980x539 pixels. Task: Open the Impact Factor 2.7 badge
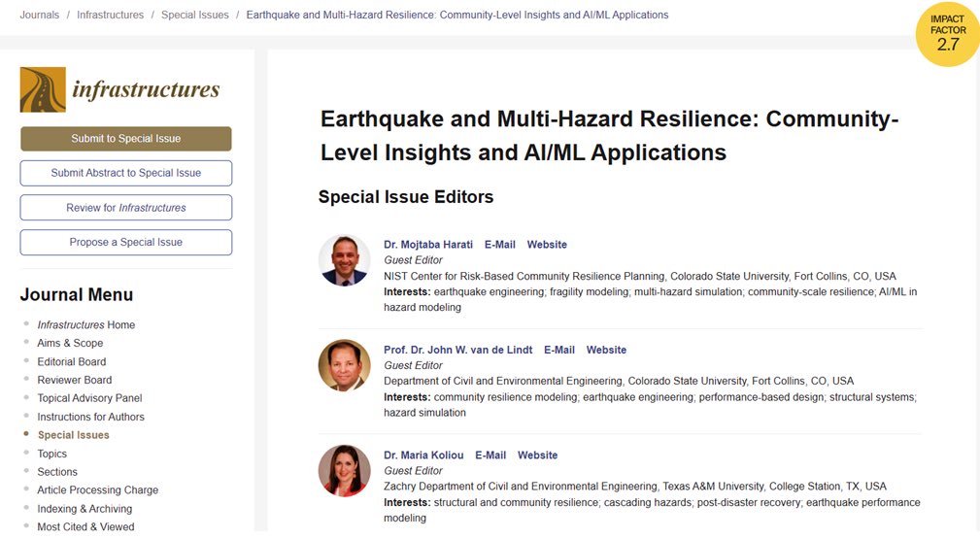point(948,34)
